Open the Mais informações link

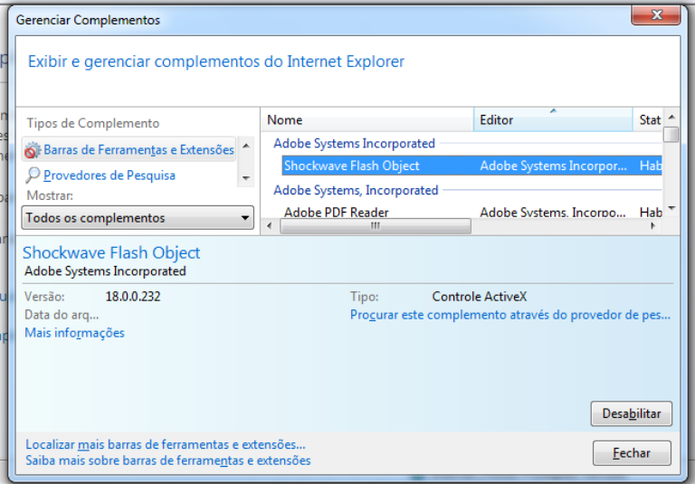tap(74, 333)
